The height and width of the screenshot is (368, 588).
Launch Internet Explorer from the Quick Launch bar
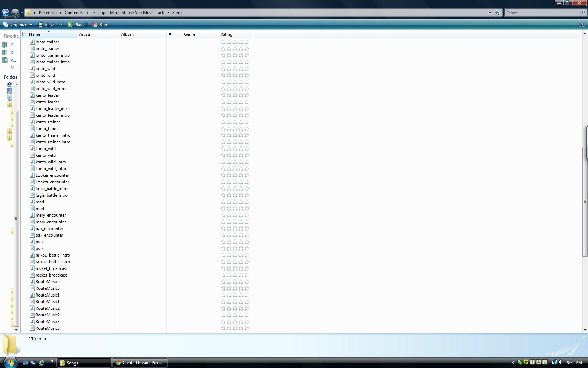(41, 363)
